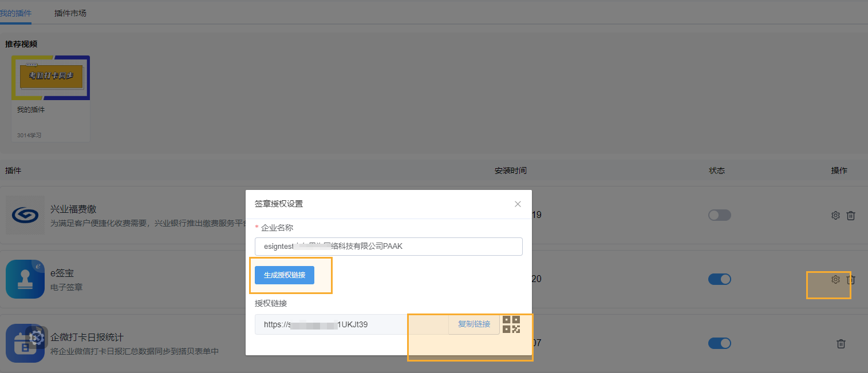
Task: Click the 兴业福费缴 bank logo icon
Action: [x=25, y=215]
